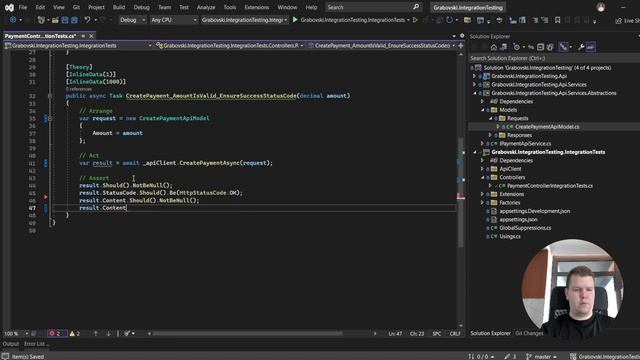
Task: Open the 100 % zoom dropdown
Action: click(16, 334)
